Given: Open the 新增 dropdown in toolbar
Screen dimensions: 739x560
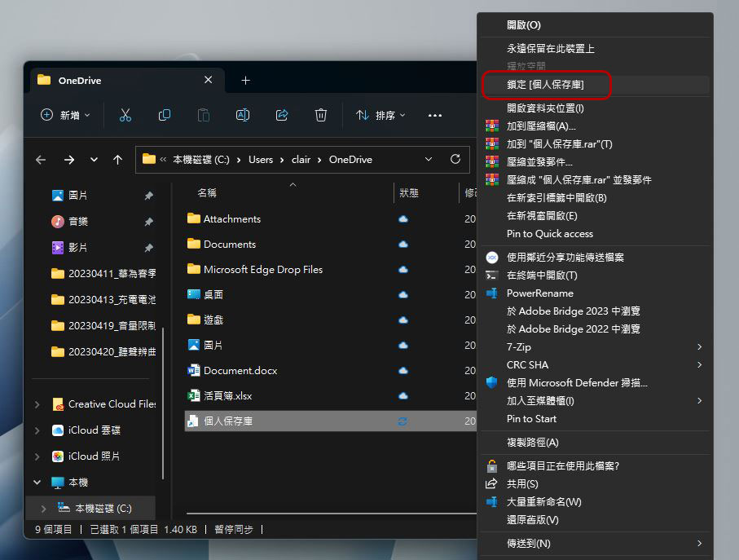Looking at the screenshot, I should 65,115.
